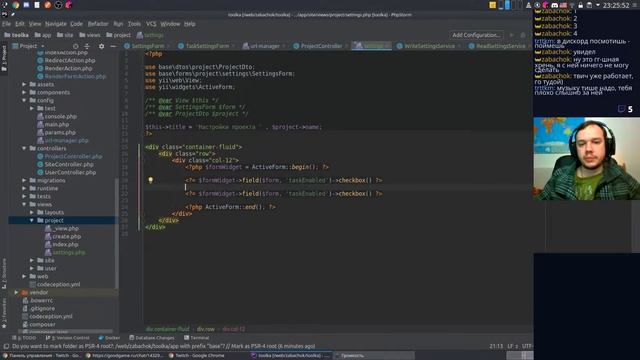Switch to the TaskSettingForm editor tab
640x360 pixels.
coord(207,46)
